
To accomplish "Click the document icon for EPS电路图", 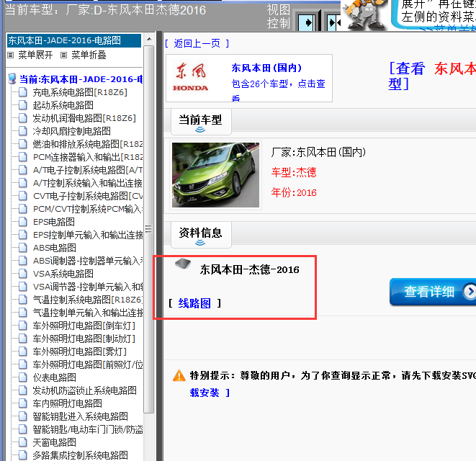I will (x=23, y=222).
